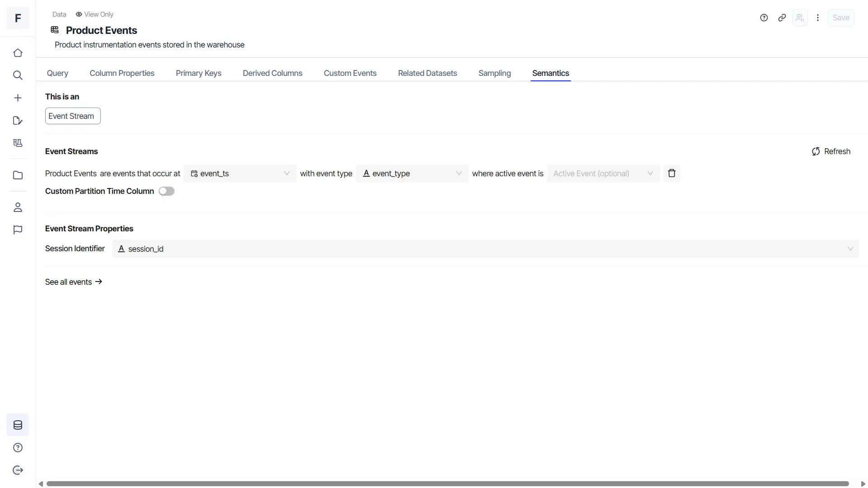The image size is (868, 488).
Task: Click the scroll right arrow
Action: click(863, 484)
